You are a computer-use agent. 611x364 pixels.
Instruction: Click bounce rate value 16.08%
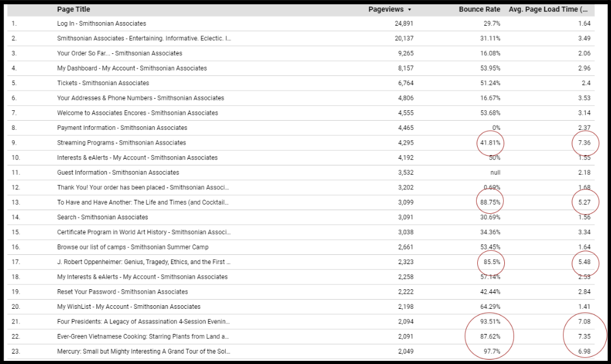[x=490, y=53]
